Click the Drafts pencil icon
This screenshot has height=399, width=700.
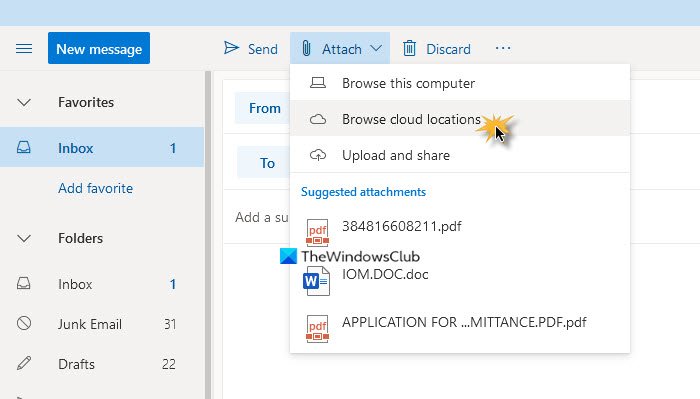click(24, 363)
